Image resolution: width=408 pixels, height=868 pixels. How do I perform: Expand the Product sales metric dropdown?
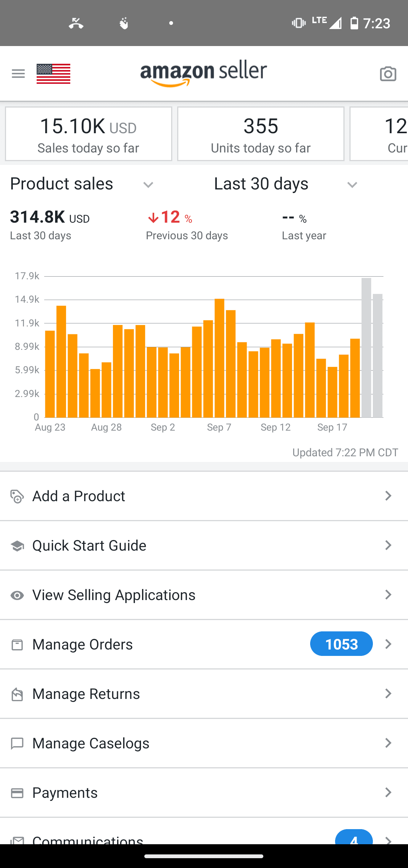pos(148,185)
